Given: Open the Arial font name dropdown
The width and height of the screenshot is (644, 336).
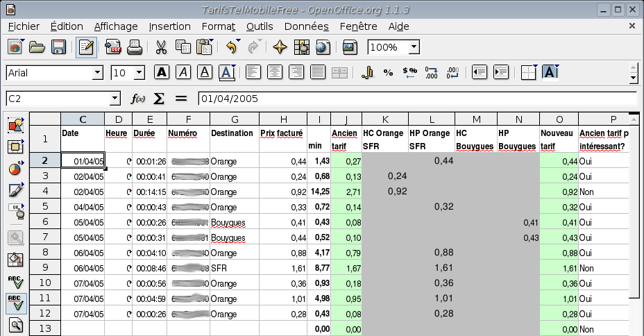Looking at the screenshot, I should (97, 73).
